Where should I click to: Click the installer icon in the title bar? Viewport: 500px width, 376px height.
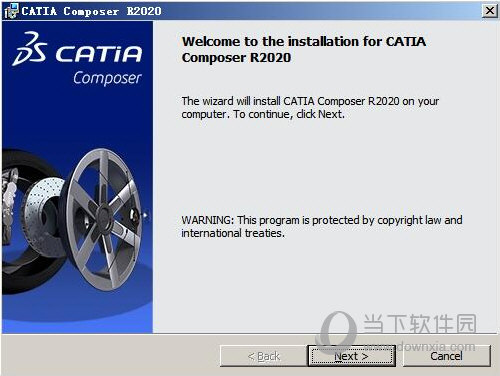pos(11,11)
